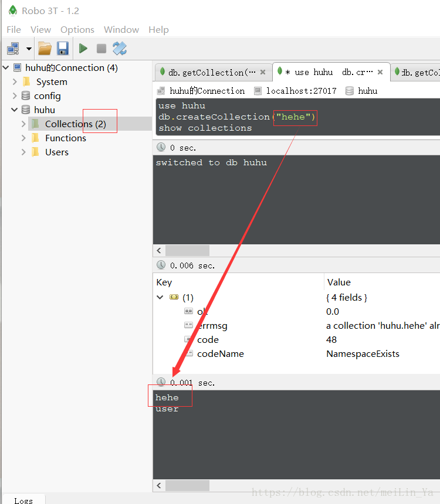Viewport: 440px width, 504px height.
Task: Select the codeName field row
Action: pos(296,354)
